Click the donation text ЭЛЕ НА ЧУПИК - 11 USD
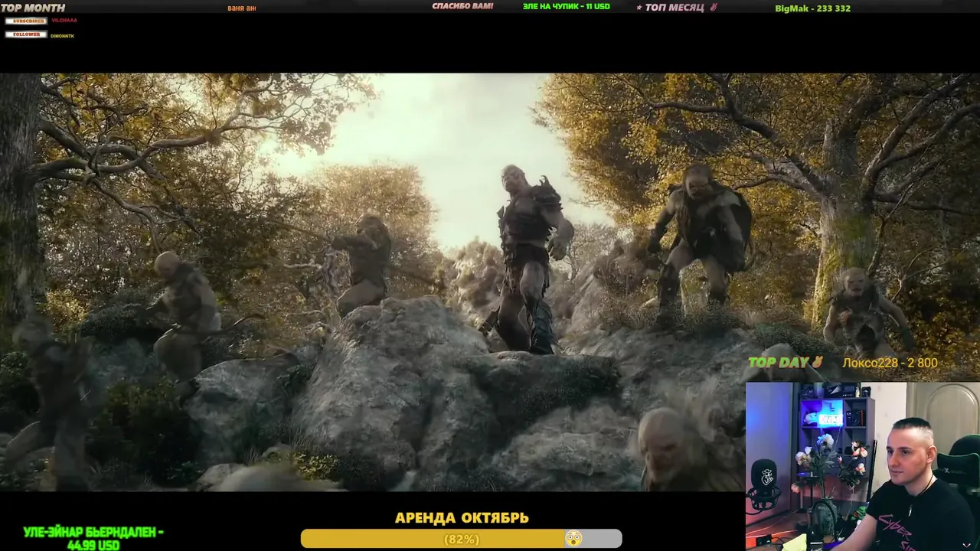Screen dimensions: 980x551 [x=567, y=6]
